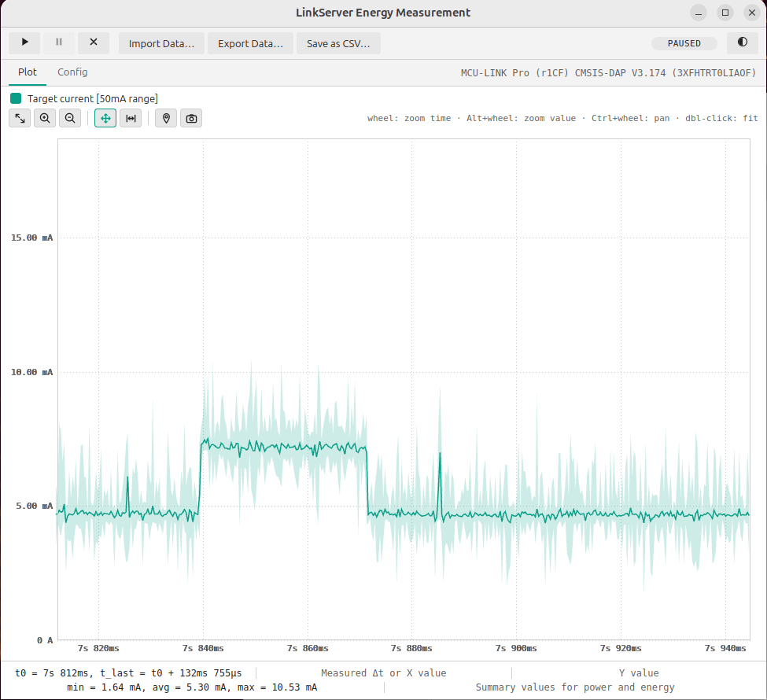The image size is (767, 700).
Task: Select the horizontal range measure tool
Action: coord(131,119)
